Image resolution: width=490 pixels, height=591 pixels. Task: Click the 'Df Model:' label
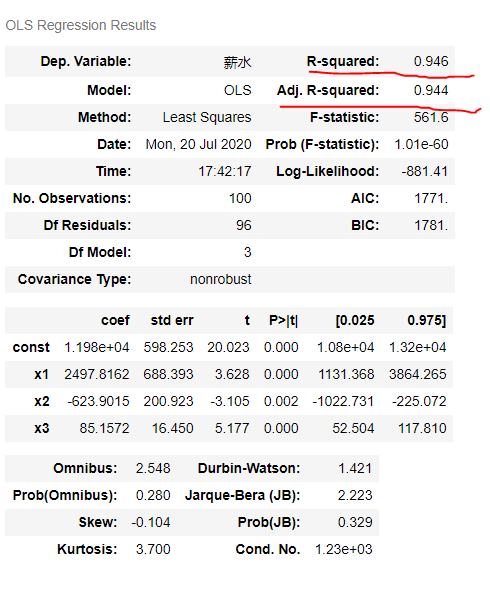[x=100, y=252]
